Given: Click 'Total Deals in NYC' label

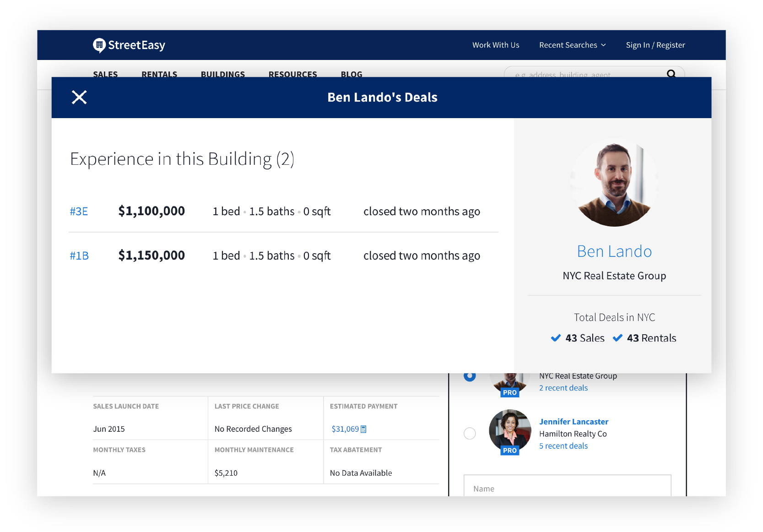Looking at the screenshot, I should pos(614,317).
